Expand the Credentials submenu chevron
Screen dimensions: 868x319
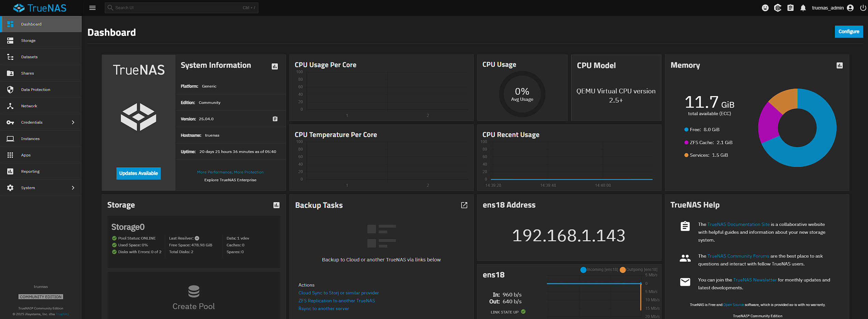click(x=73, y=122)
